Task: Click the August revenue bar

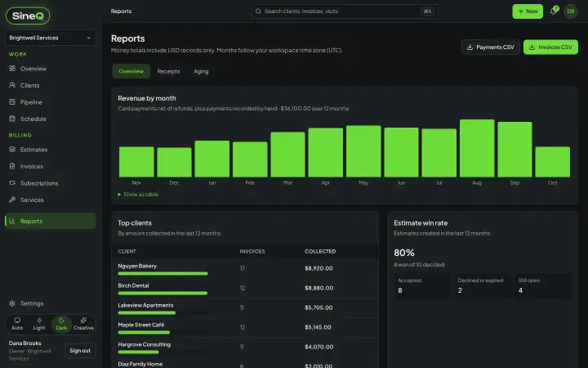Action: [x=477, y=148]
